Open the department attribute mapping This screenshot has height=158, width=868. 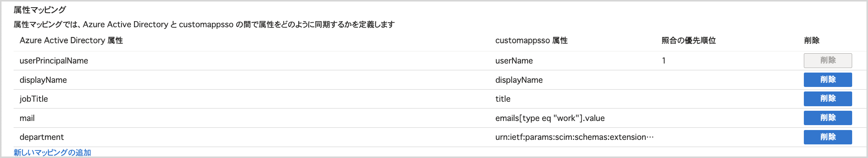tap(42, 137)
